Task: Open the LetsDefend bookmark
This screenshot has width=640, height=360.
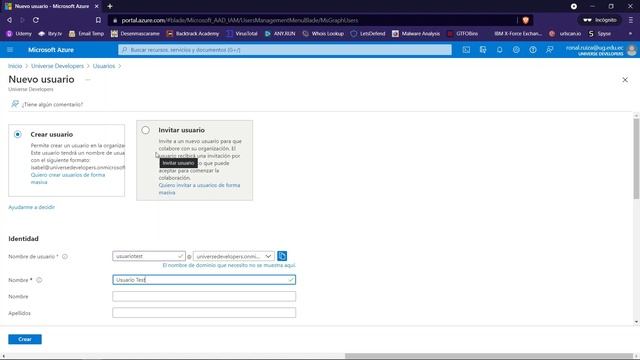Action: (x=368, y=33)
